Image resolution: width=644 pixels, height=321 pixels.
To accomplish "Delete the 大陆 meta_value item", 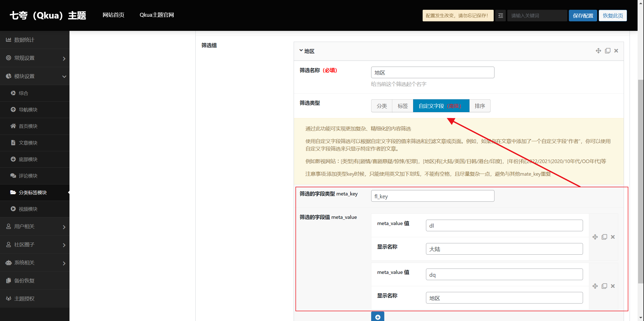I will (x=613, y=237).
